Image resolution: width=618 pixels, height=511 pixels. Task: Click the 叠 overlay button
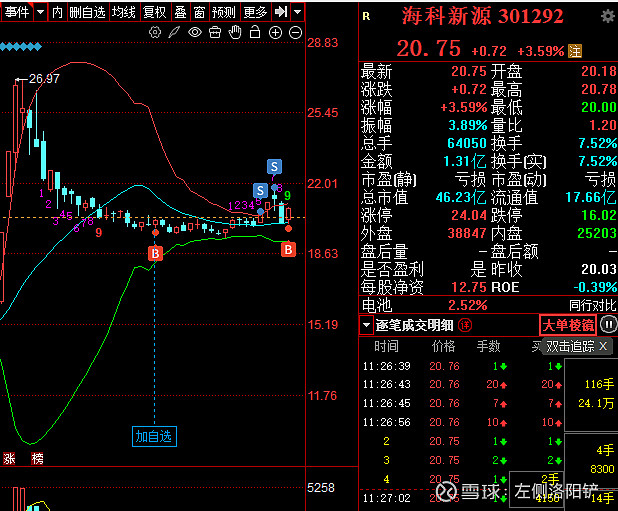[x=181, y=12]
